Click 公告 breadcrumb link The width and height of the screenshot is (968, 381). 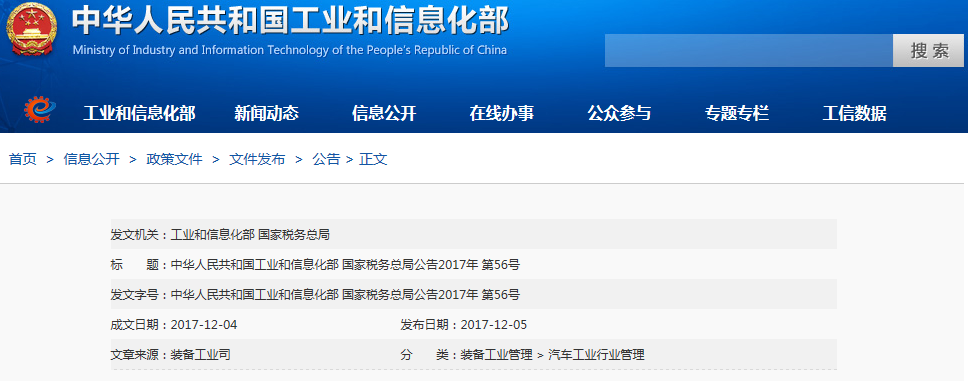point(326,159)
